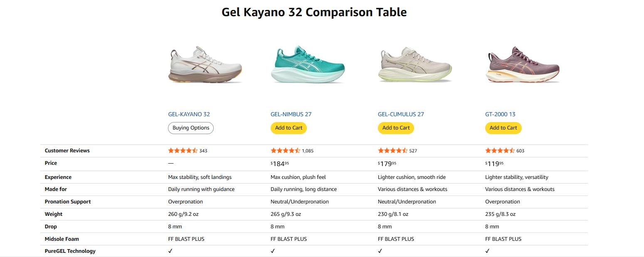Click the GT-2000 13 star rating
644x257 pixels.
tap(500, 151)
